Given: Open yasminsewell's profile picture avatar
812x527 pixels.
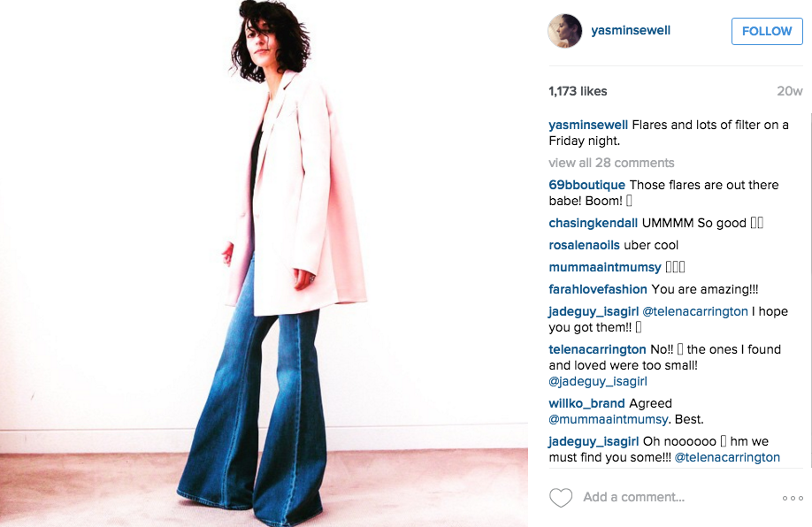Looking at the screenshot, I should 565,31.
